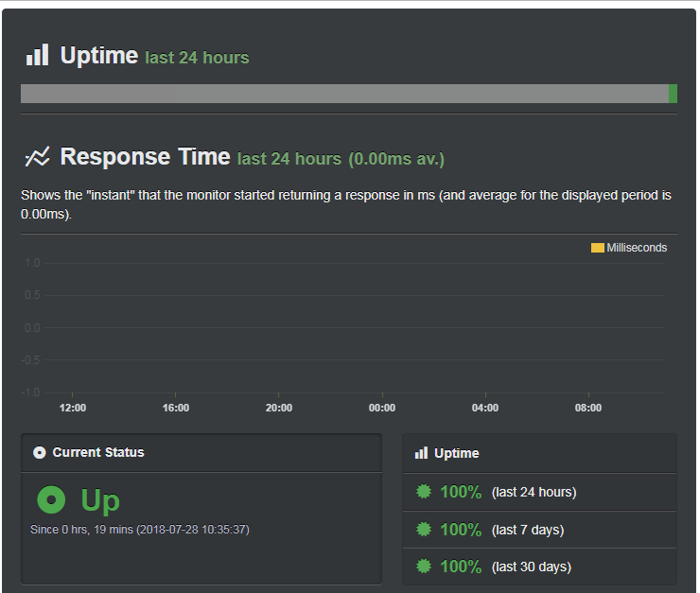Image resolution: width=700 pixels, height=593 pixels.
Task: Click the small bar chart icon in Uptime panel
Action: tap(421, 453)
